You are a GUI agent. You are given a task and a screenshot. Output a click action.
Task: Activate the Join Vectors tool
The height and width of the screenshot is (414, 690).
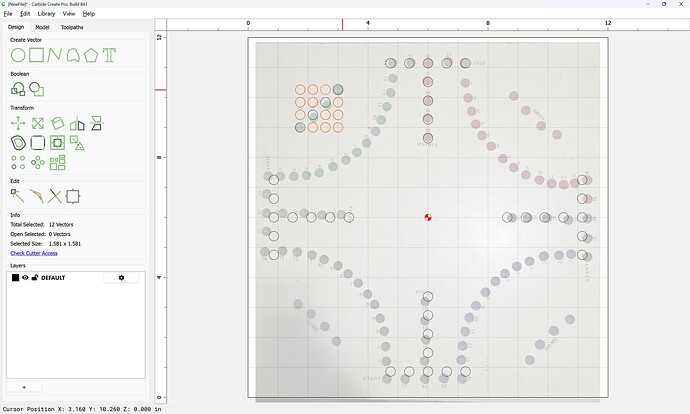tap(37, 196)
